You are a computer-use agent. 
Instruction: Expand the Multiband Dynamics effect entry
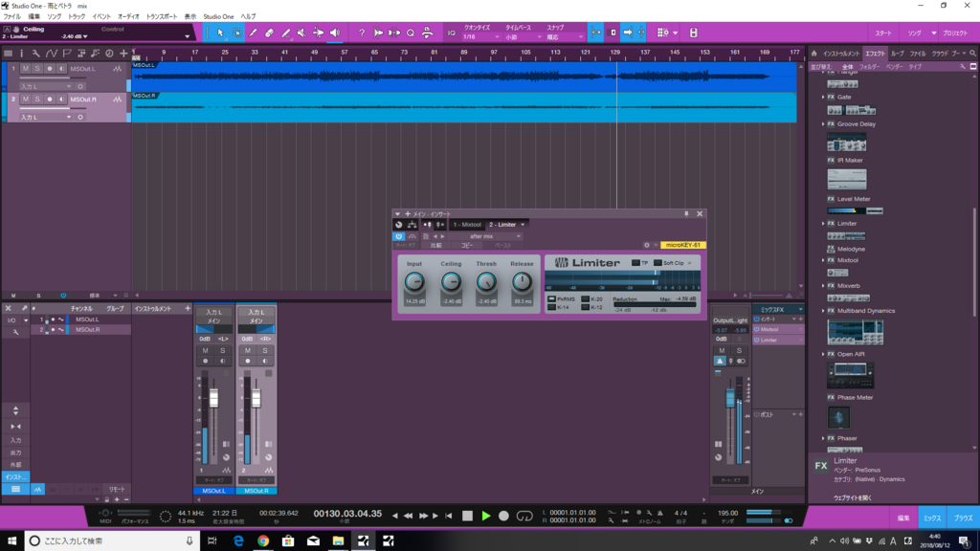pos(823,311)
